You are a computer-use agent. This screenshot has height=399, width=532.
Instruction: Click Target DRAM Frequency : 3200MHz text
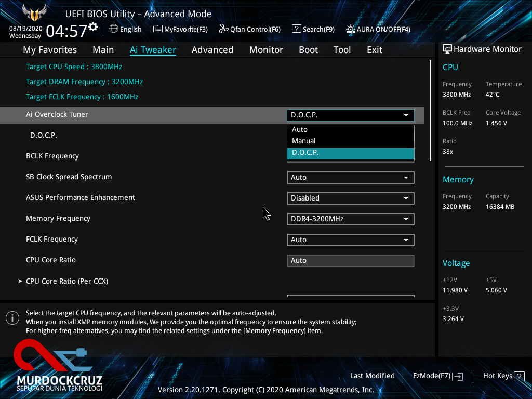(x=85, y=82)
